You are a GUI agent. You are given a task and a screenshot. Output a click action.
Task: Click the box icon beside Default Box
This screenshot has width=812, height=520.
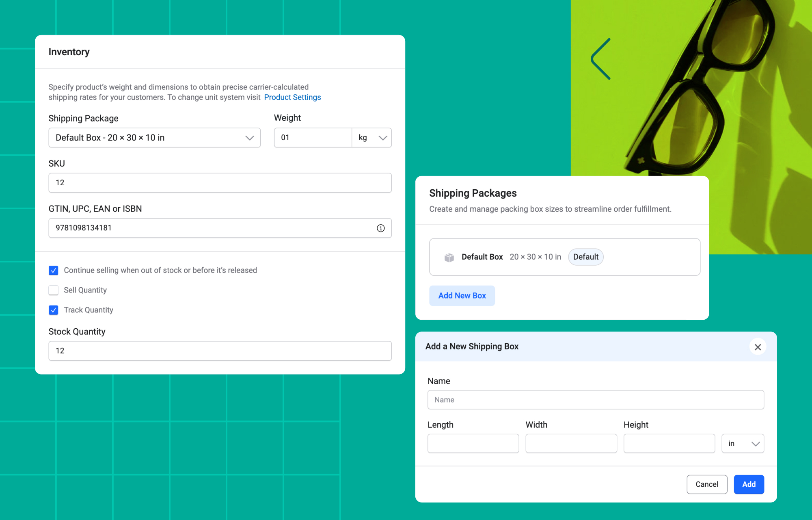click(449, 257)
